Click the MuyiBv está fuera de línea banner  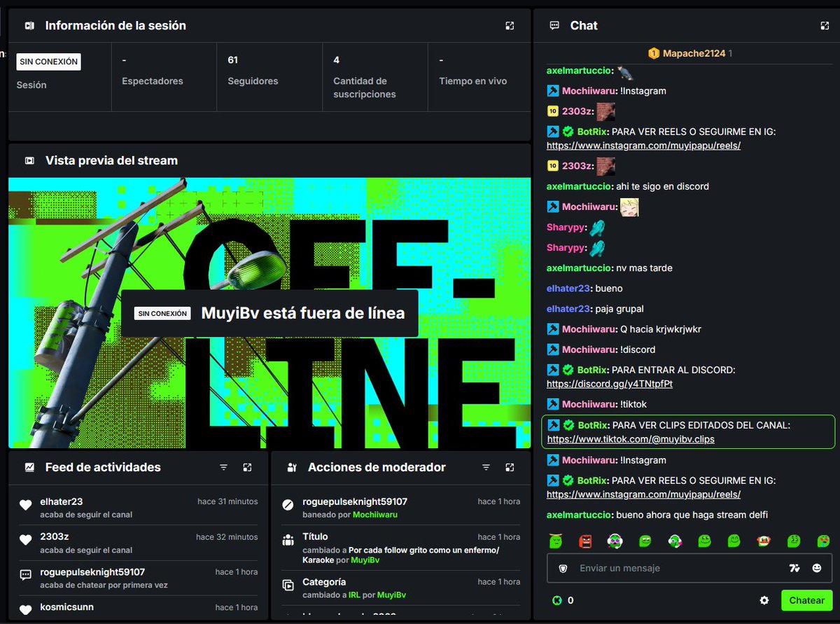[269, 313]
